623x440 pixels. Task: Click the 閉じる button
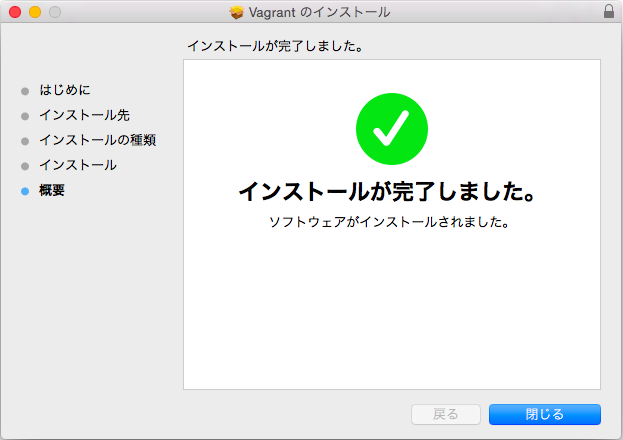coord(544,414)
